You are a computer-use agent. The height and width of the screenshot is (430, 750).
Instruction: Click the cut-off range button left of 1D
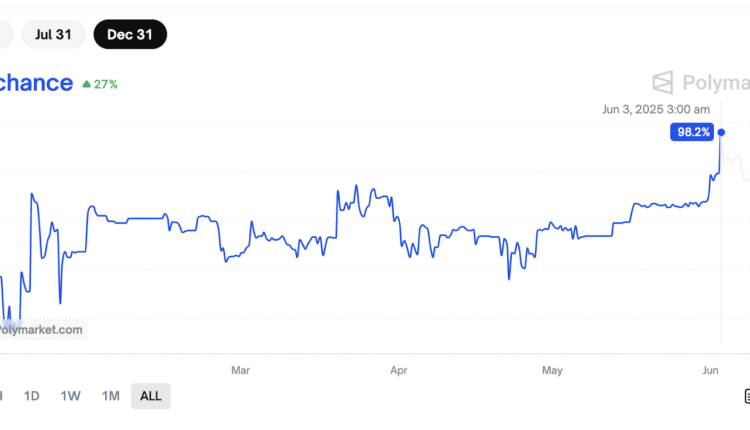[x=2, y=396]
